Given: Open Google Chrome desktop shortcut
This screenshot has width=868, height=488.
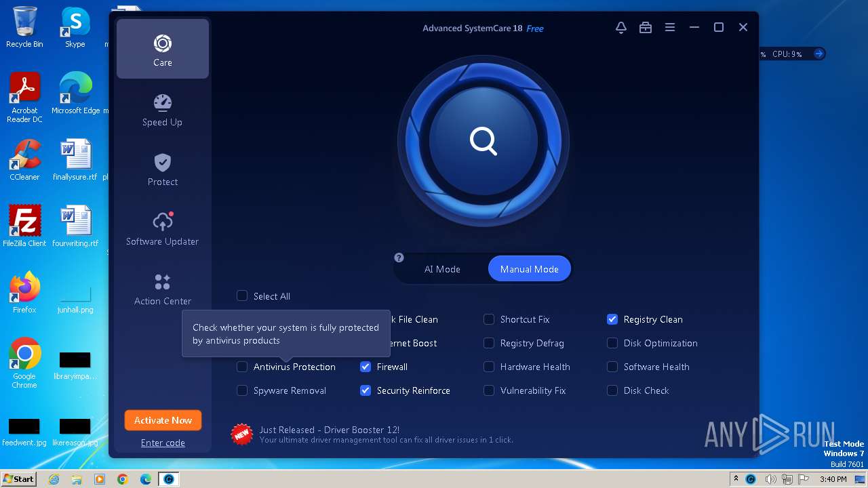Looking at the screenshot, I should [x=24, y=364].
